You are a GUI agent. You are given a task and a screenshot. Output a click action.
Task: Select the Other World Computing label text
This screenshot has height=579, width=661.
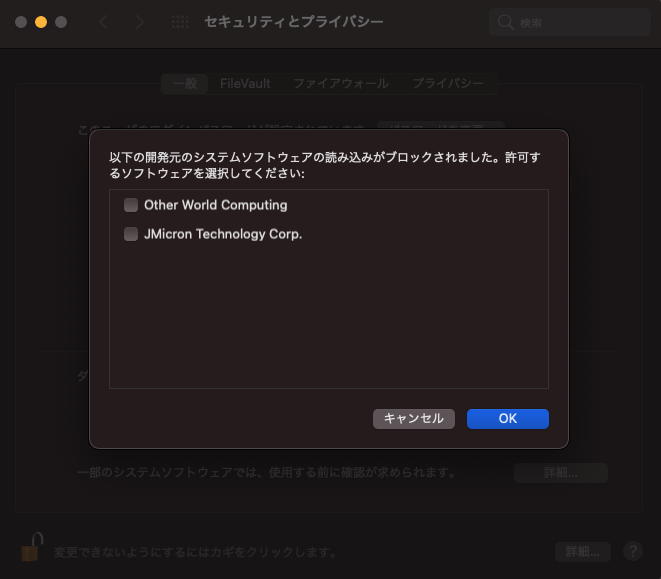215,205
